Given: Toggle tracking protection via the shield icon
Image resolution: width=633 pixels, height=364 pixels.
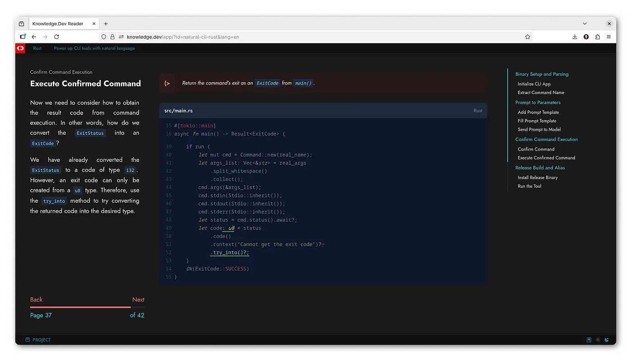Looking at the screenshot, I should coord(104,37).
